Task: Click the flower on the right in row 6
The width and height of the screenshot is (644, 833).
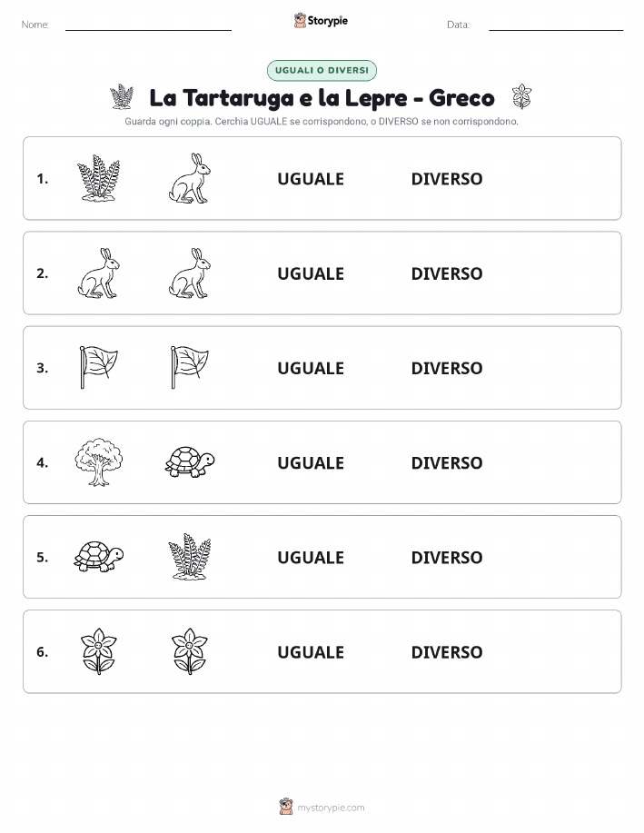Action: click(190, 651)
